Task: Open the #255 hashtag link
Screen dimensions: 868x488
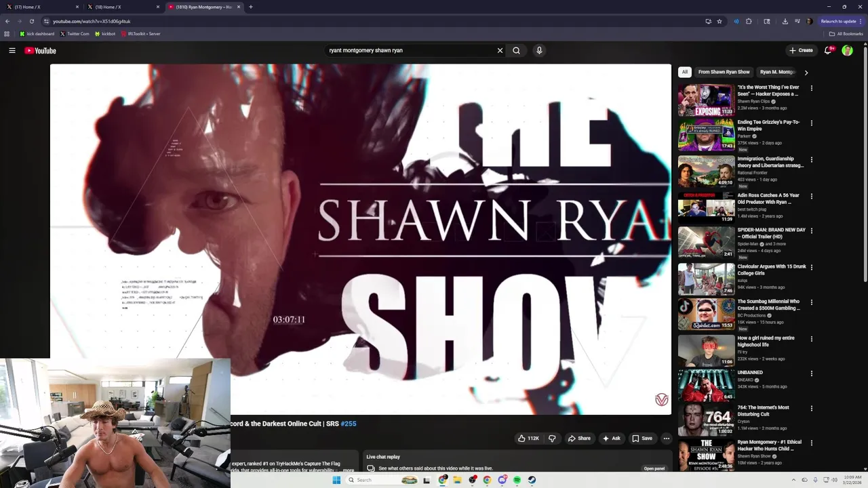Action: pyautogui.click(x=349, y=424)
